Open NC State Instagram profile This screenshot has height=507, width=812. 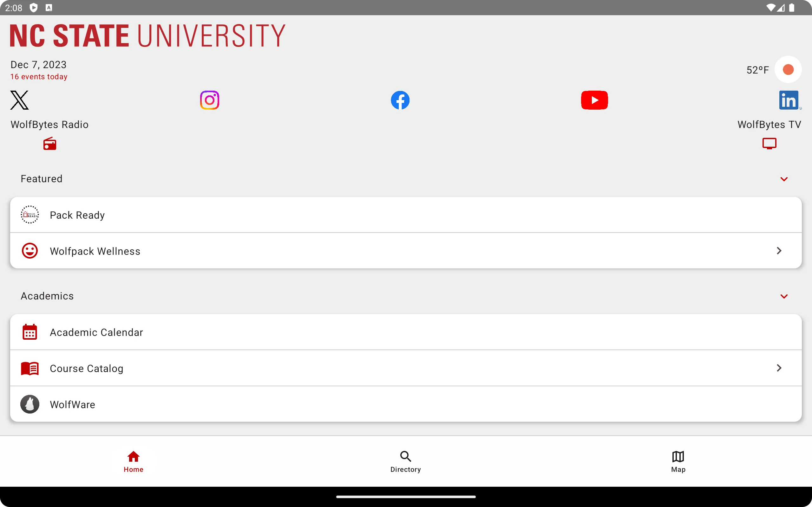(x=209, y=100)
